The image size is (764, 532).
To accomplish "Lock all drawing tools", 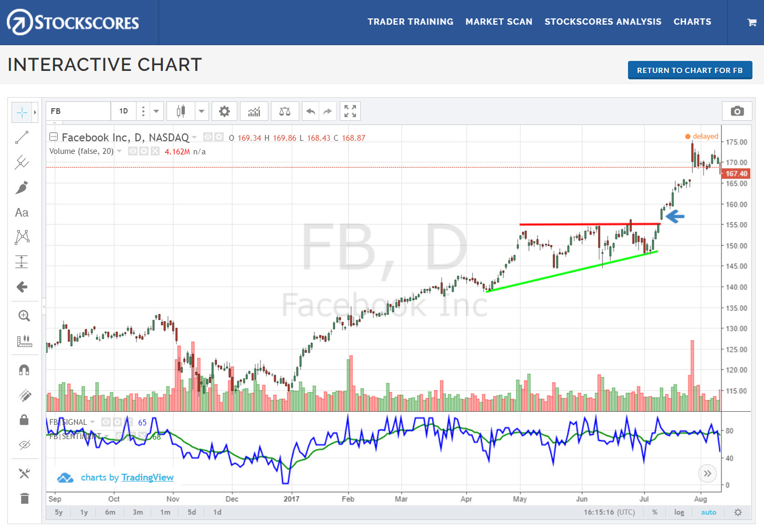I will point(24,420).
